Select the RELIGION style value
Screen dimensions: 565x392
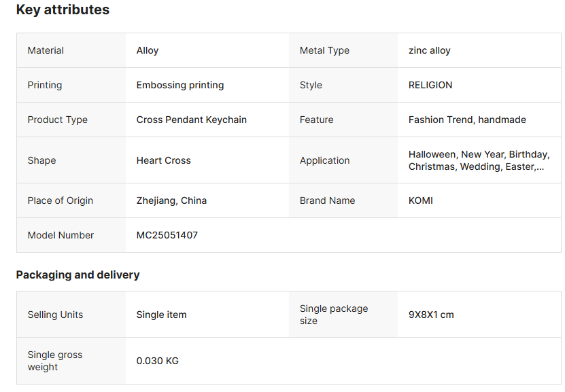click(x=430, y=85)
